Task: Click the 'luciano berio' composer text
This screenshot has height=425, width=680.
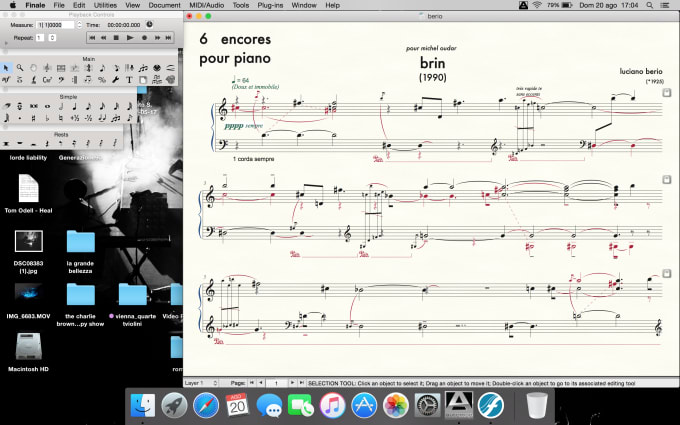Action: tap(641, 71)
